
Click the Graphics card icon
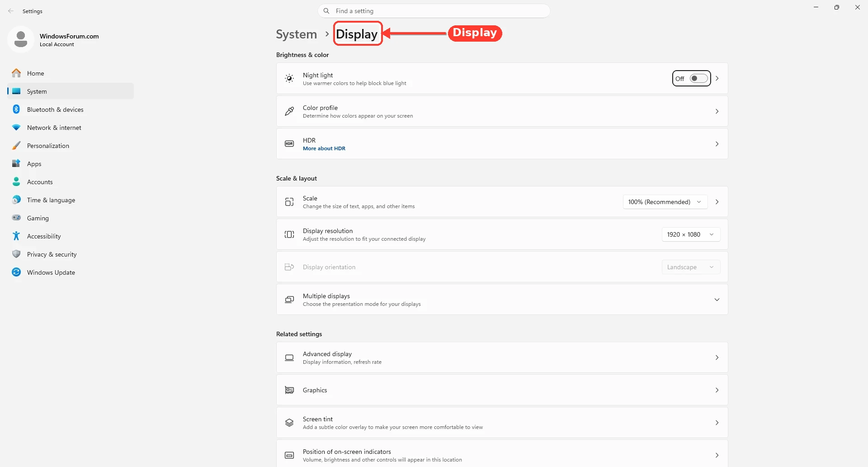tap(289, 390)
